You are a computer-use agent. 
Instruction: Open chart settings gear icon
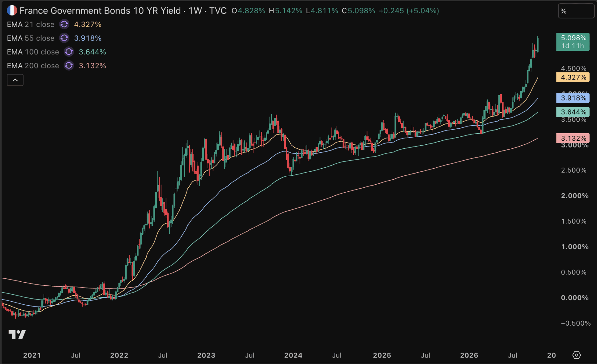tap(577, 355)
